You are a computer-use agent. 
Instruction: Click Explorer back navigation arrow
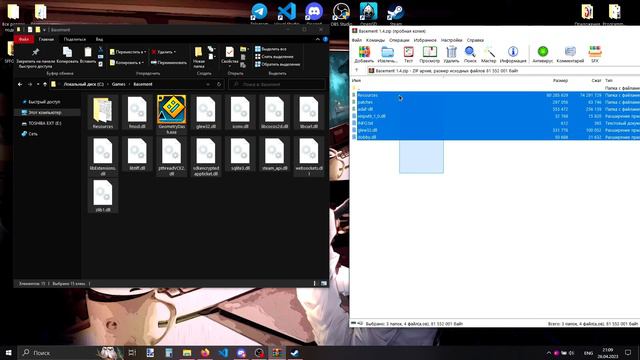(20, 84)
